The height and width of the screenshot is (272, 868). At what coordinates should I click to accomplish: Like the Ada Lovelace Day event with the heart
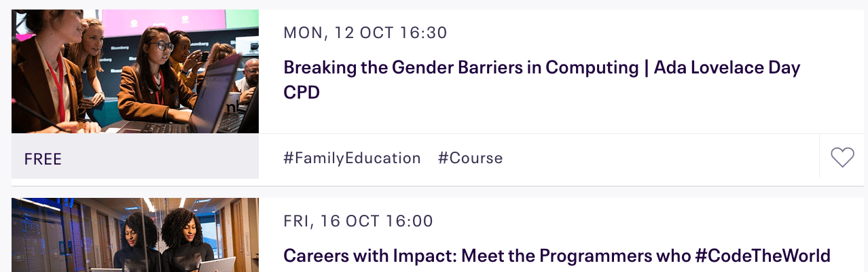click(x=842, y=158)
